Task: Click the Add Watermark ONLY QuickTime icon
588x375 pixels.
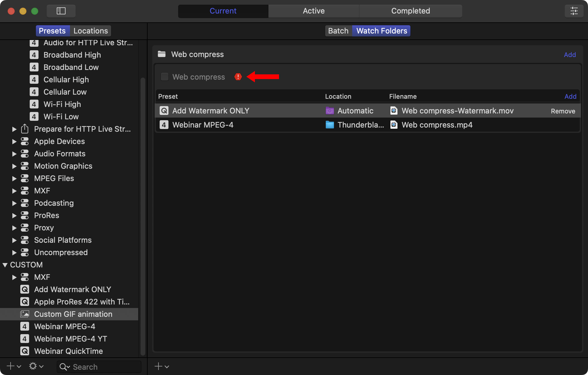Action: click(x=164, y=111)
